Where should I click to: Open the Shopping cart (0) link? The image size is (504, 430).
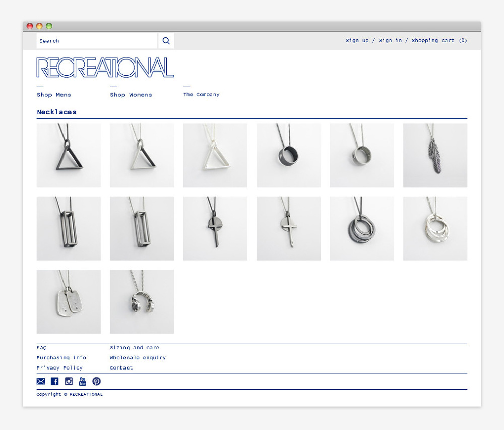coord(439,40)
